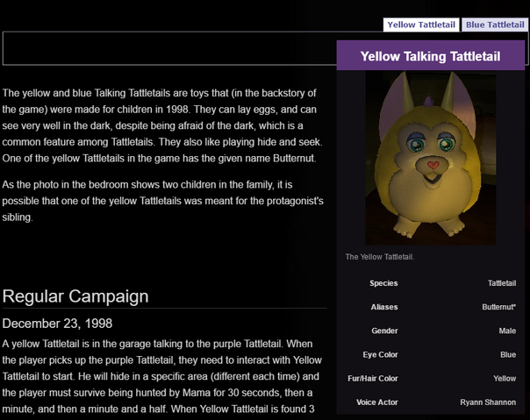Click the 'Tattletail' species value
This screenshot has width=530, height=420.
(x=502, y=283)
